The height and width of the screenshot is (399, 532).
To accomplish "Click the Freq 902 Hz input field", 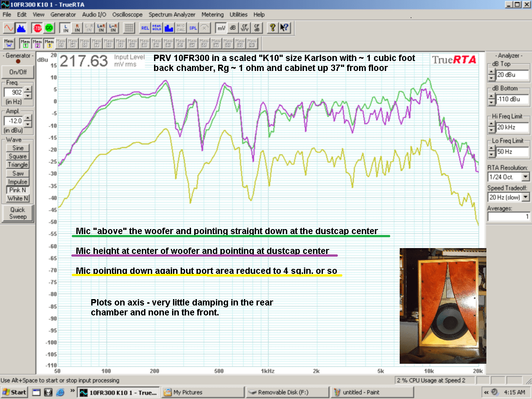I will [x=14, y=92].
